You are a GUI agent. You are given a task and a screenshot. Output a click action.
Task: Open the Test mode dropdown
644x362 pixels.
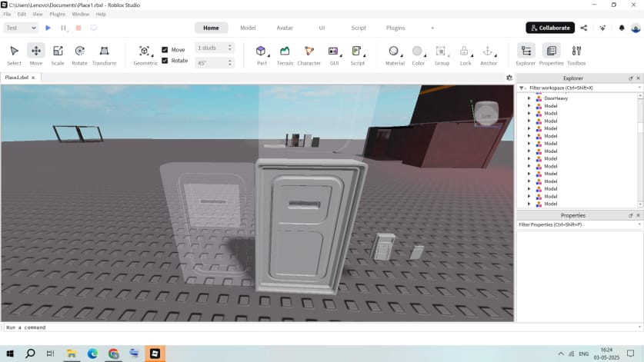coord(21,28)
